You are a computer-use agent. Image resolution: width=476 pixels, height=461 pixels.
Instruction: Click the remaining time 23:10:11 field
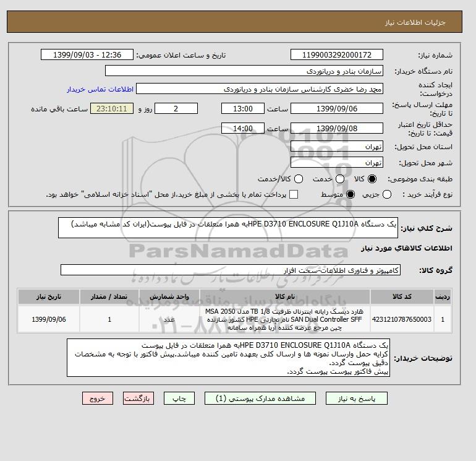click(112, 108)
